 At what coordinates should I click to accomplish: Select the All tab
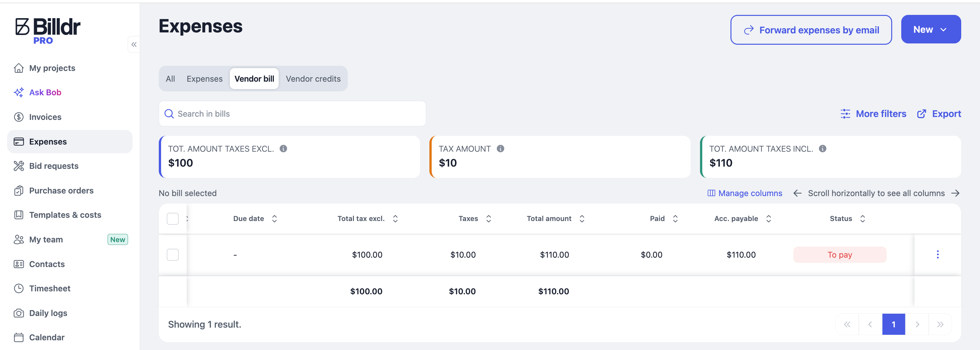(x=170, y=79)
